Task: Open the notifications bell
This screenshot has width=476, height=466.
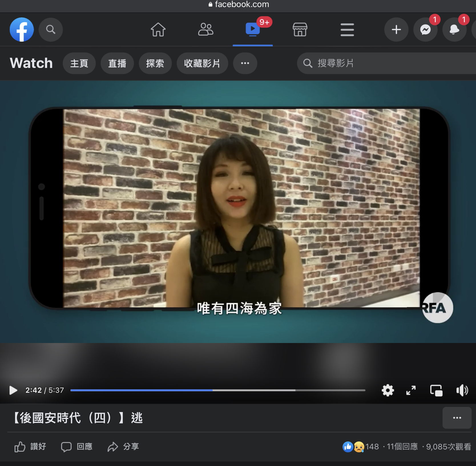Action: tap(454, 29)
